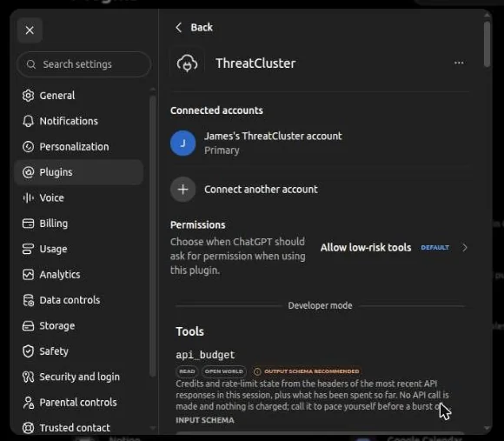Select Analytics in the sidebar

(x=60, y=274)
